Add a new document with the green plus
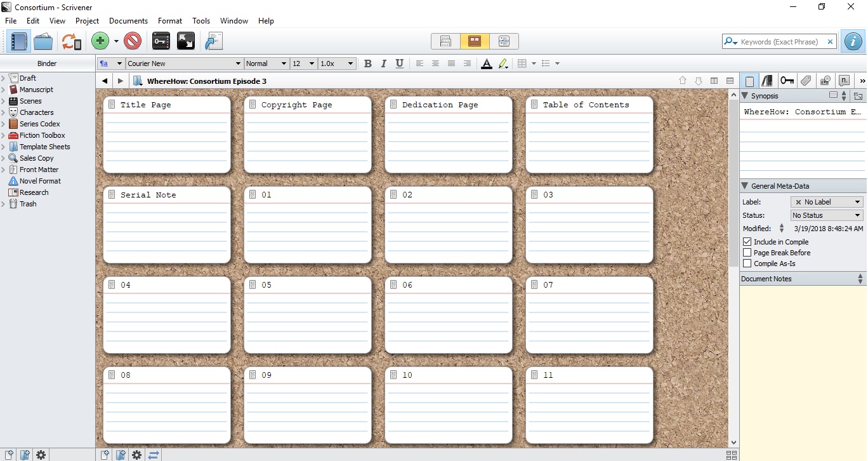This screenshot has width=868, height=461. (99, 41)
